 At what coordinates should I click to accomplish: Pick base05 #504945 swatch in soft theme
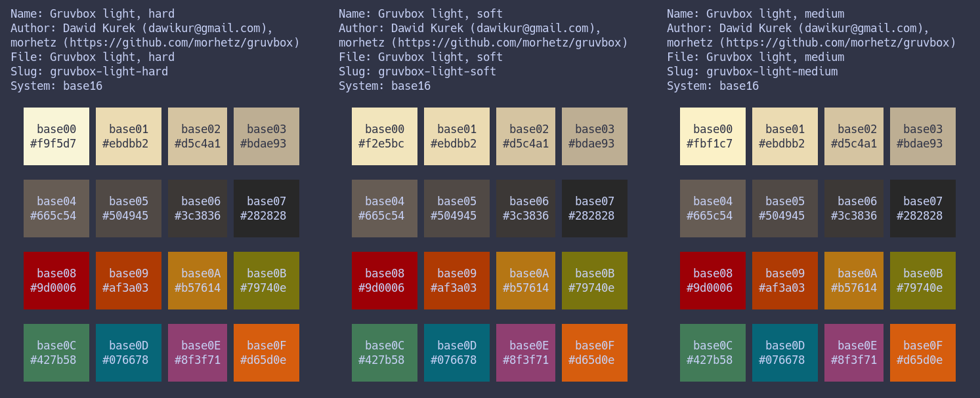[457, 209]
